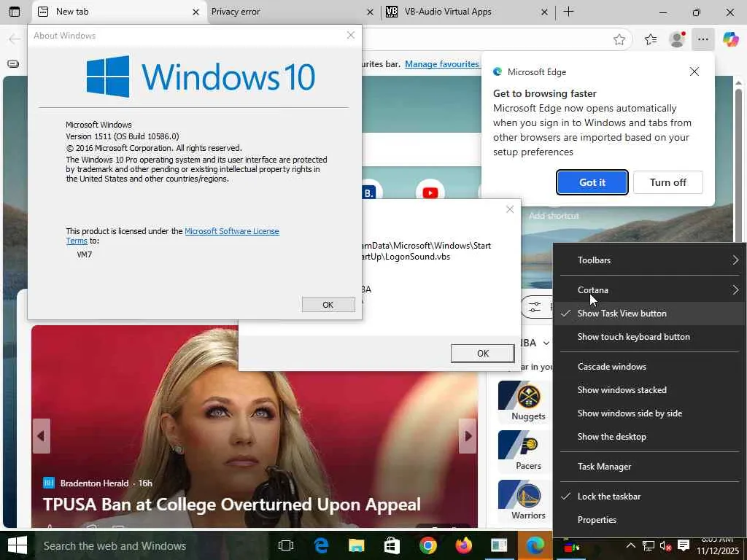The width and height of the screenshot is (747, 560).
Task: Choose Cascade windows
Action: pyautogui.click(x=650, y=367)
